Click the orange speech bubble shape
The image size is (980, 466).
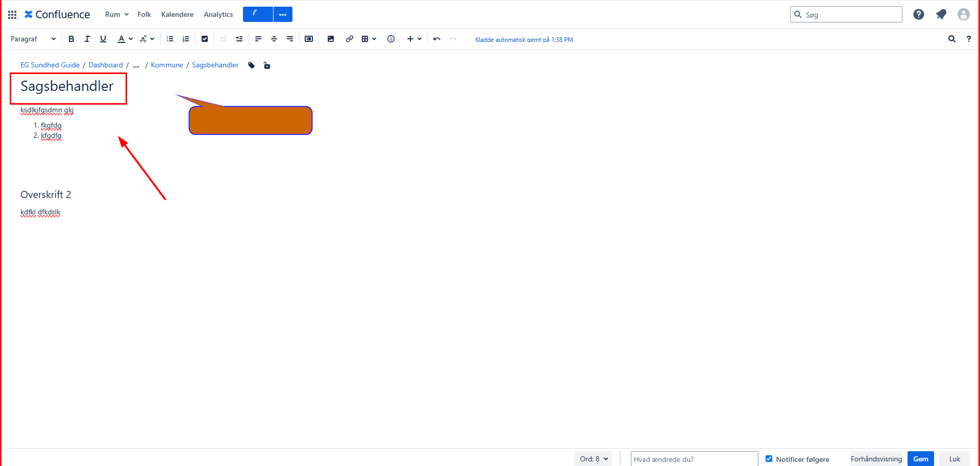(250, 120)
